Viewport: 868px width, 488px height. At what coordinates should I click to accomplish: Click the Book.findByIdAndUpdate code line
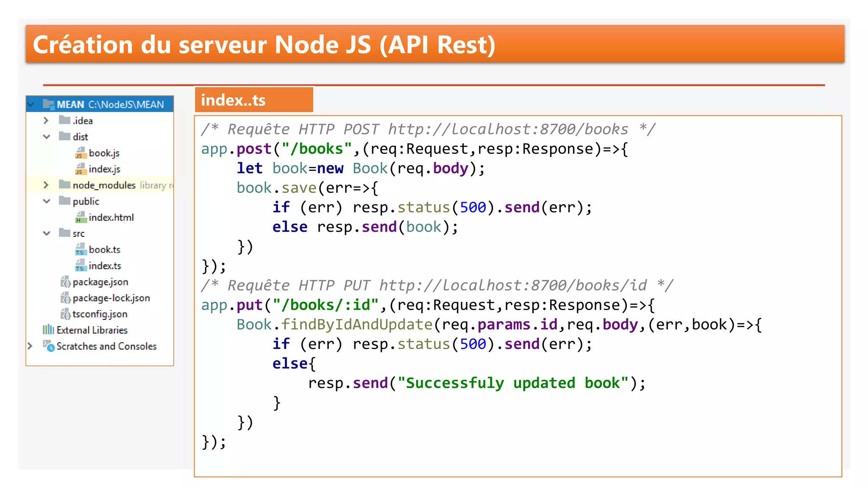499,324
